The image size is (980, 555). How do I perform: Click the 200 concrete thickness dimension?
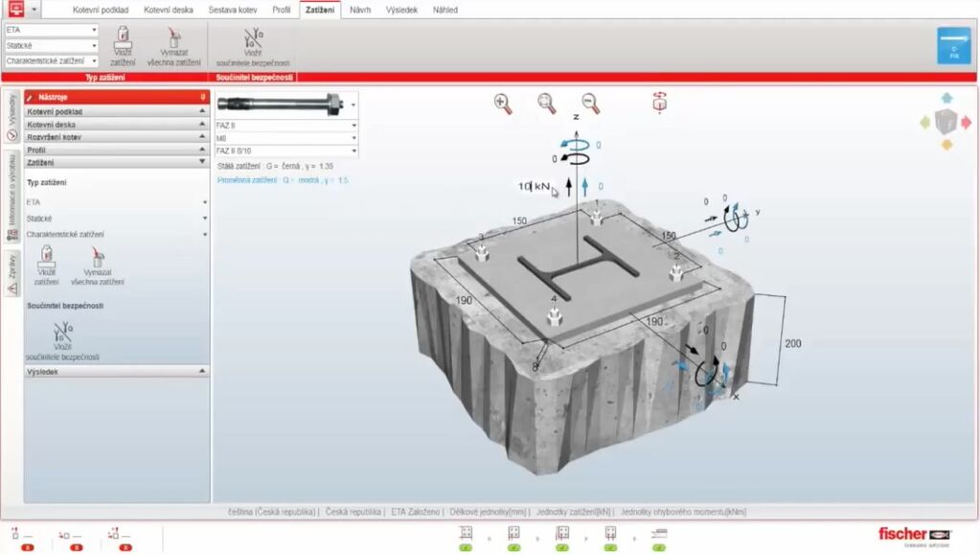(792, 343)
